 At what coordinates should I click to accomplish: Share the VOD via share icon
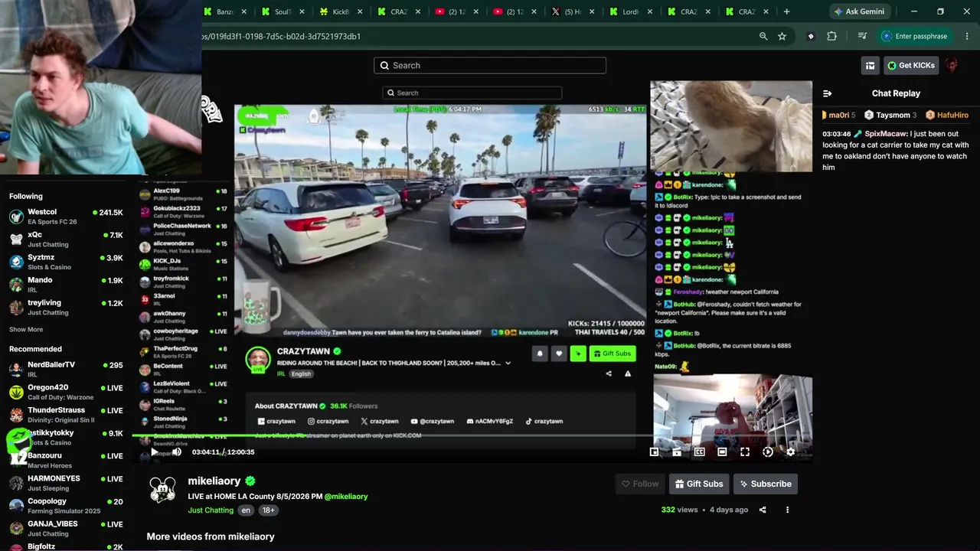(763, 510)
